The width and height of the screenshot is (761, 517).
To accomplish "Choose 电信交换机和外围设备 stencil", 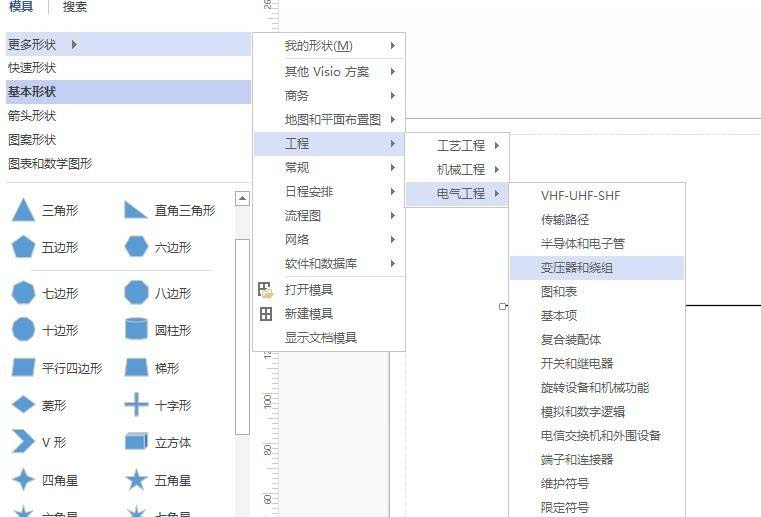I will 597,436.
